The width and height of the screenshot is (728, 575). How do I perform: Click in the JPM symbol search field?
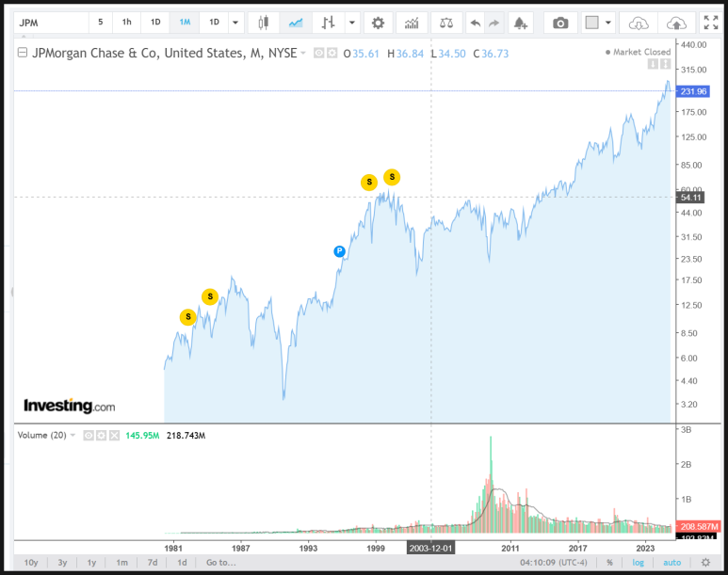click(51, 23)
